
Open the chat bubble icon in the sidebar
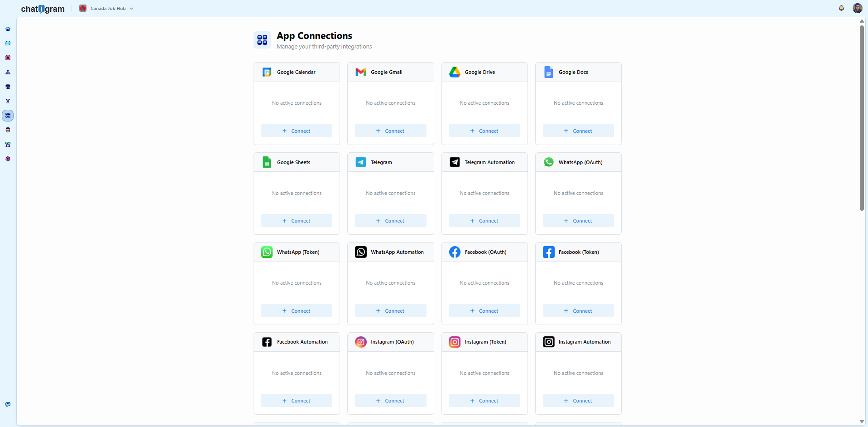click(8, 44)
